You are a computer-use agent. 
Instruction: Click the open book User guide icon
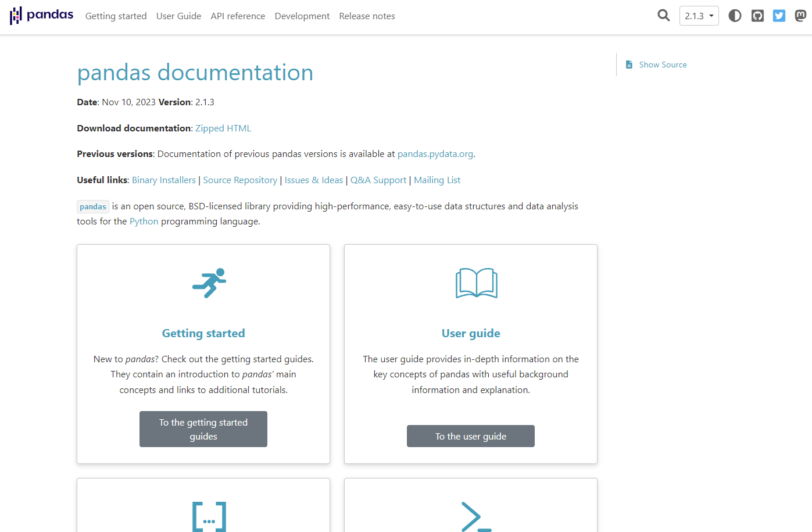[x=476, y=283]
